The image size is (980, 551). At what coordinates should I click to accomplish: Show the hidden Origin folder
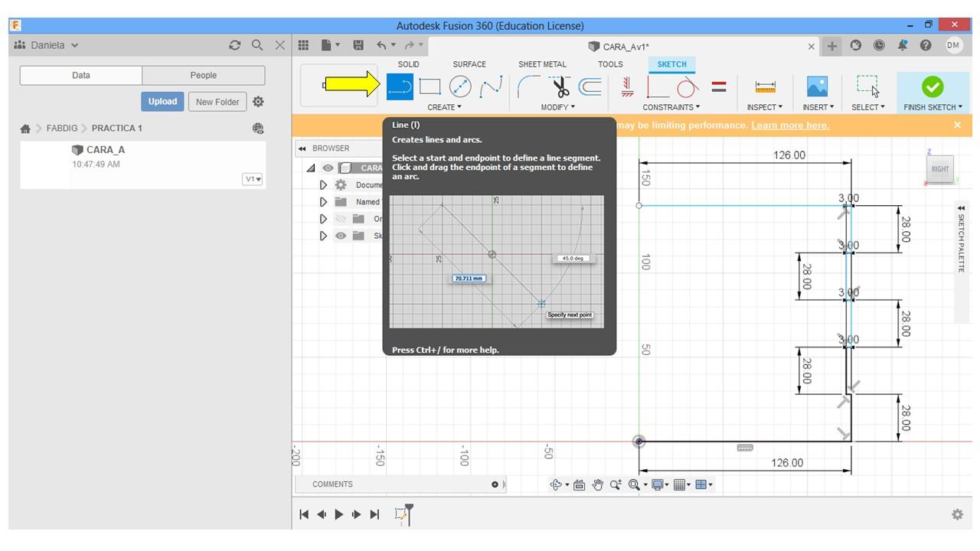point(341,219)
